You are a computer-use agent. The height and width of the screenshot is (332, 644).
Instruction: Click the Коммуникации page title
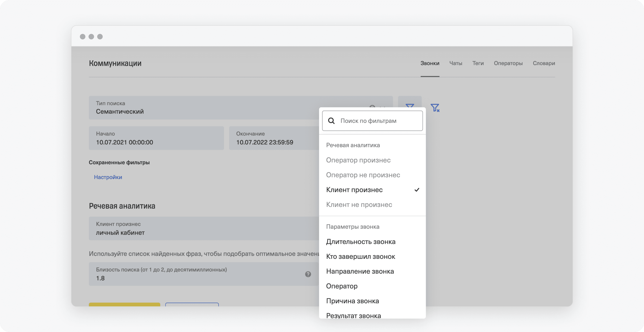tap(115, 63)
